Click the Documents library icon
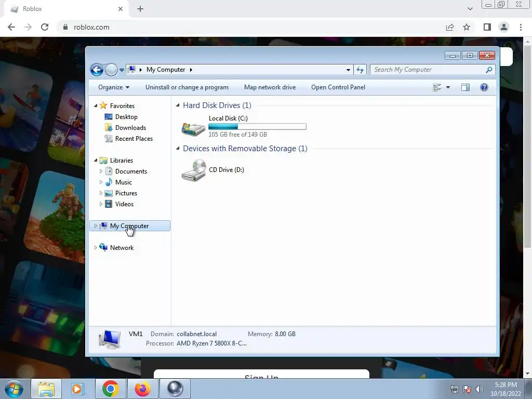 [x=109, y=171]
